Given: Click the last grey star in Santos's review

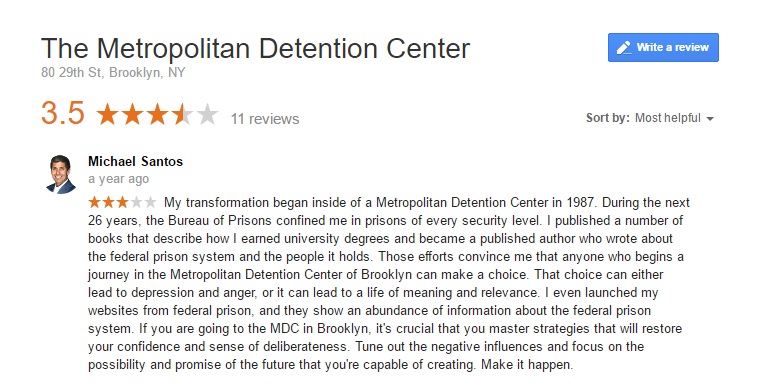Looking at the screenshot, I should coord(151,202).
